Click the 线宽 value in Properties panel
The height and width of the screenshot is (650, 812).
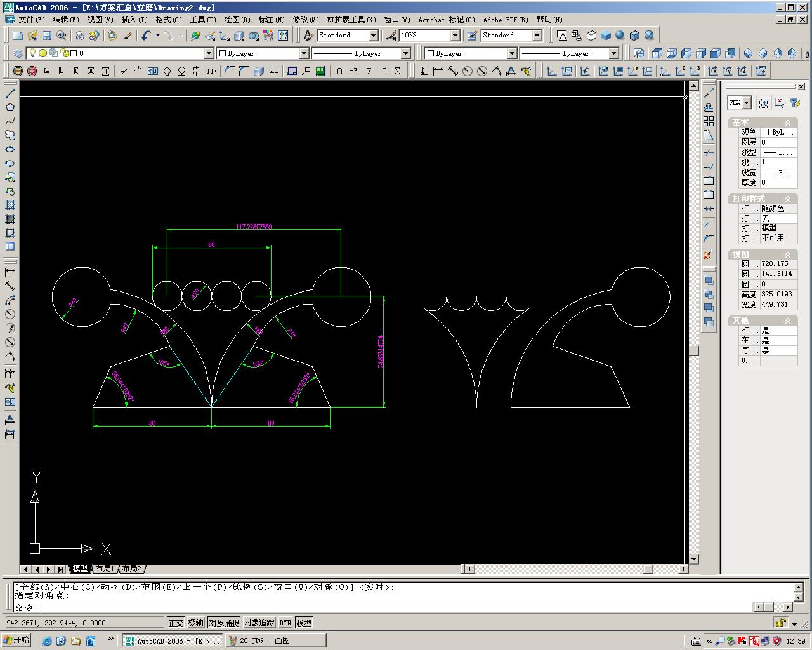click(x=778, y=173)
